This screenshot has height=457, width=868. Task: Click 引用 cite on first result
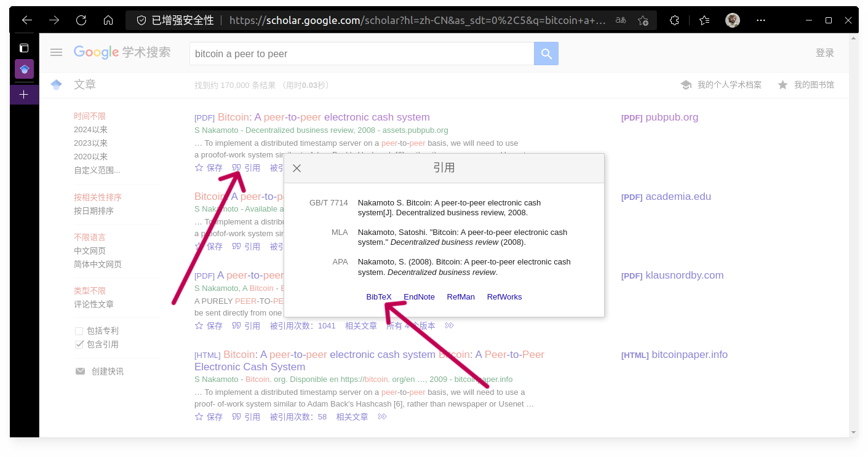[x=246, y=168]
